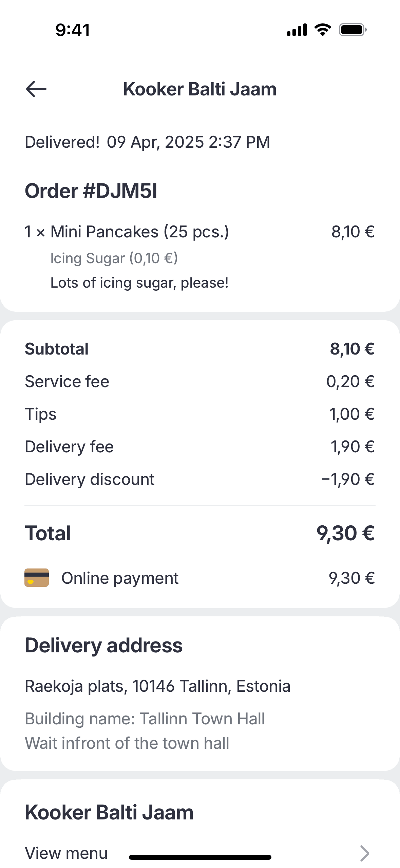Screen dimensions: 400x868
Task: Click the credit card payment icon
Action: [37, 578]
